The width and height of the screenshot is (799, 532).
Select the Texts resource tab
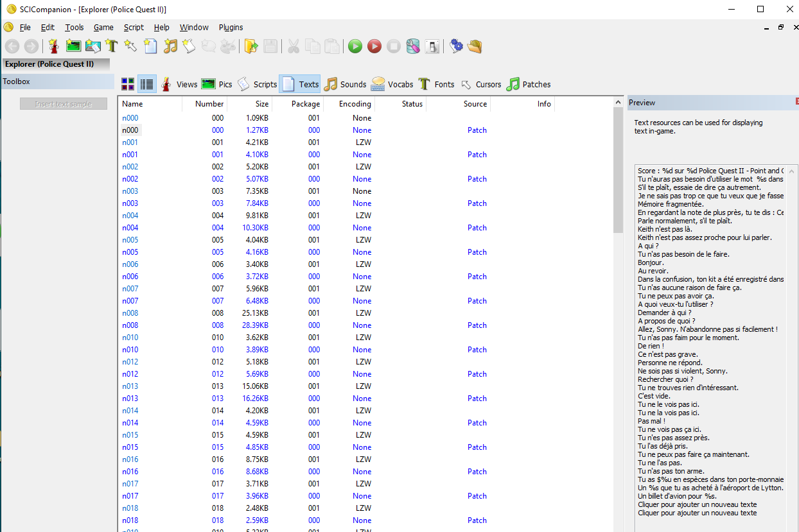(300, 84)
